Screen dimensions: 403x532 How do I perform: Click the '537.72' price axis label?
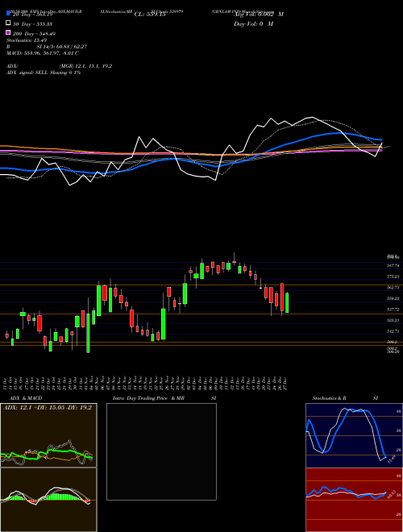[x=393, y=310]
